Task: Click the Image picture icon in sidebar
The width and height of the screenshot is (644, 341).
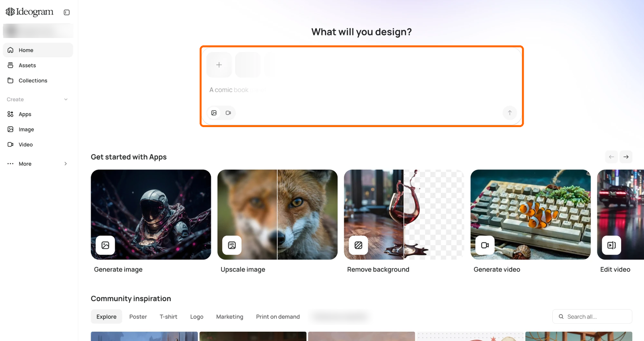Action: pos(10,129)
